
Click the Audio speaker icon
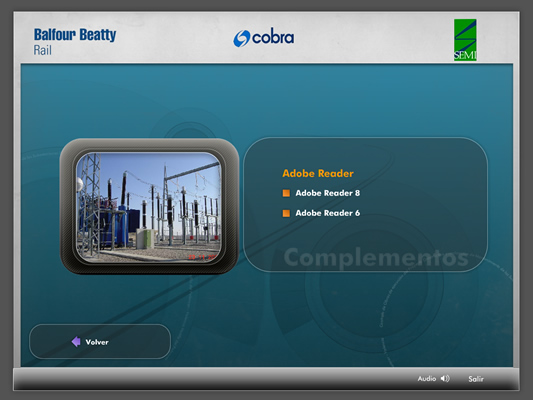[x=445, y=378]
